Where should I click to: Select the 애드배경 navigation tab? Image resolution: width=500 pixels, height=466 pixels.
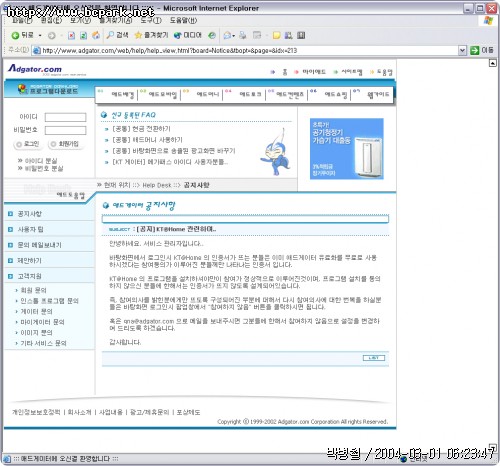[123, 95]
